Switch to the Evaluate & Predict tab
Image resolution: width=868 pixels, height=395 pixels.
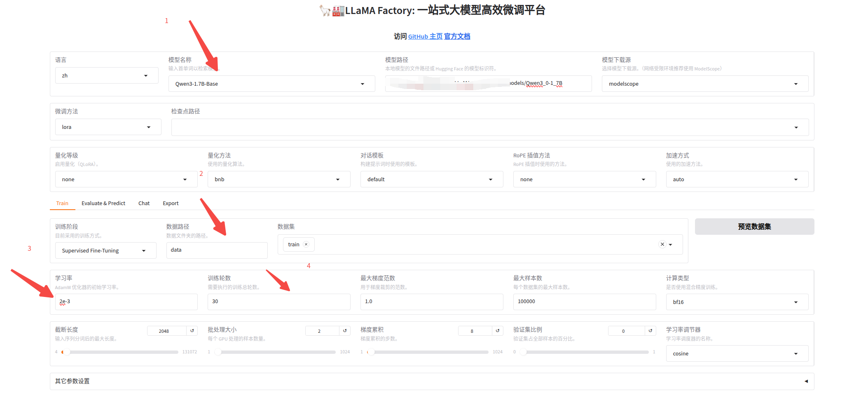coord(103,203)
